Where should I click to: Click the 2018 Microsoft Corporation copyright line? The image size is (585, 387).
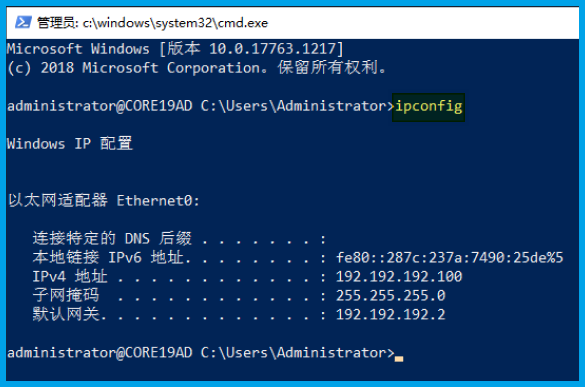tap(197, 68)
